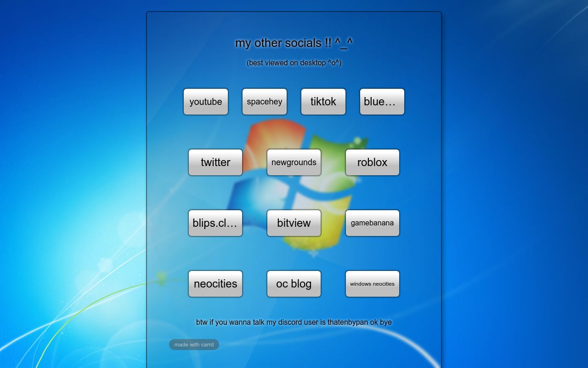Image resolution: width=588 pixels, height=368 pixels.
Task: Open the truncated 'blips.cl…' button
Action: (x=215, y=223)
